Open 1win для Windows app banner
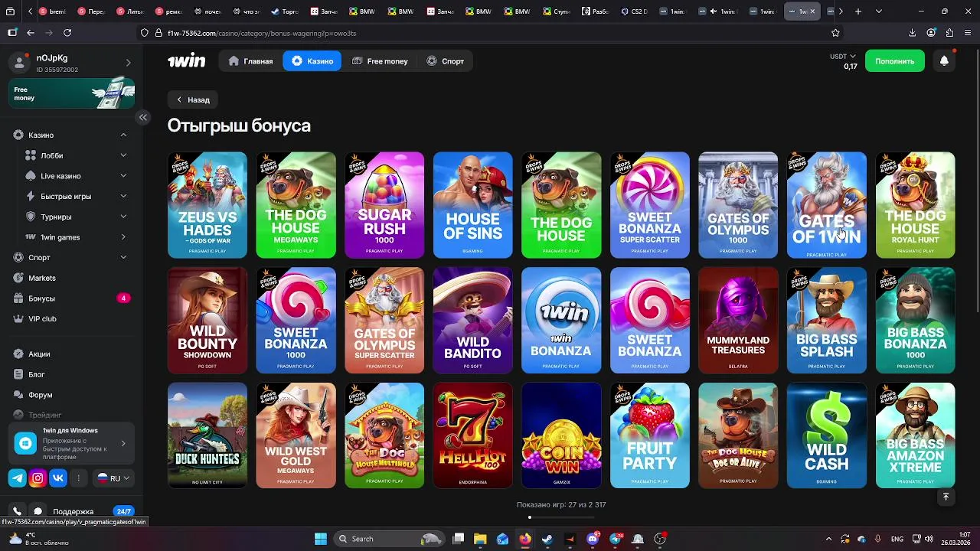 point(71,444)
